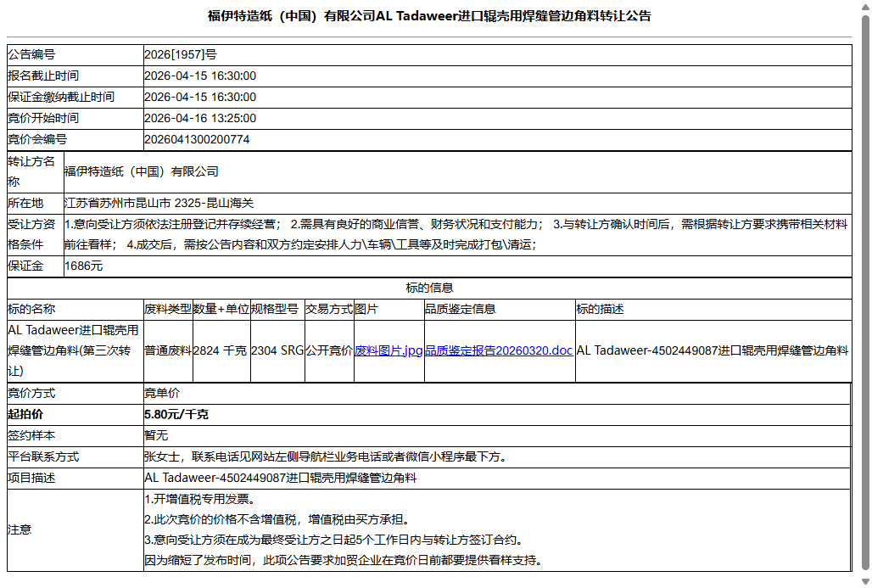
Task: Click the 数量+单位 column header
Action: coord(221,309)
